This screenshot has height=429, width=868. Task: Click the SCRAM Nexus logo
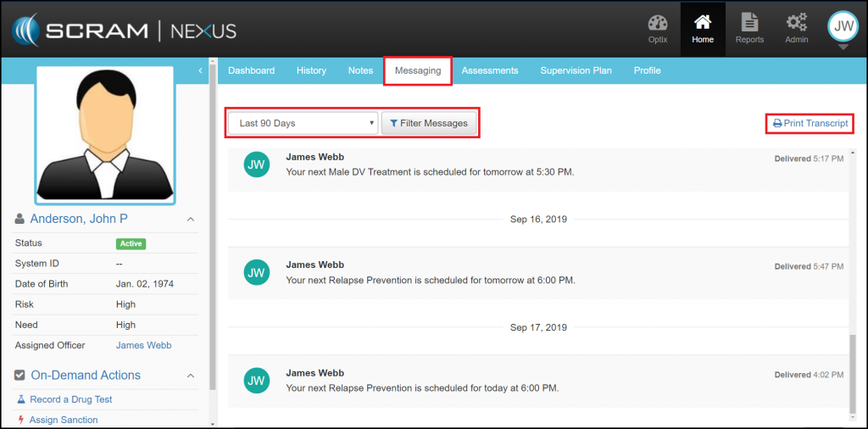pyautogui.click(x=124, y=31)
